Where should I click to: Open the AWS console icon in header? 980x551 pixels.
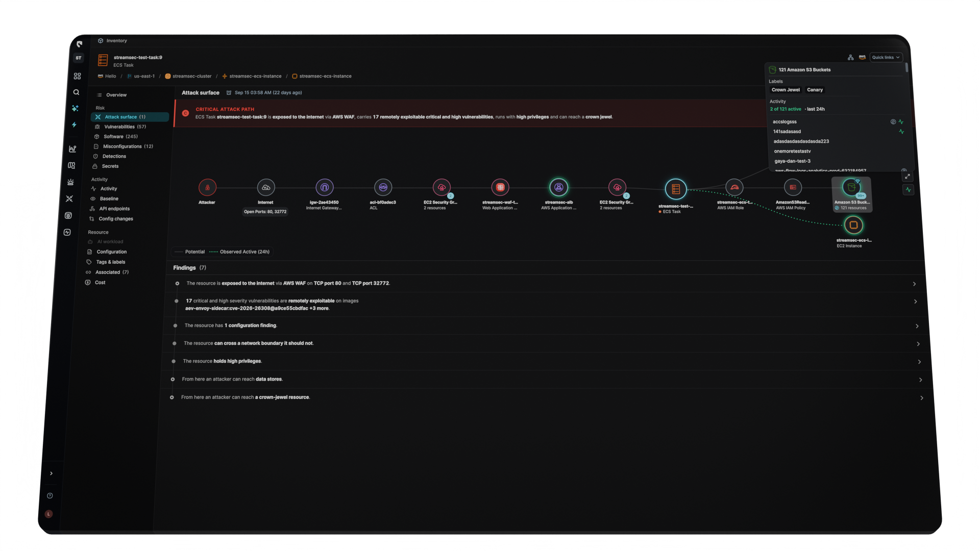pyautogui.click(x=862, y=57)
